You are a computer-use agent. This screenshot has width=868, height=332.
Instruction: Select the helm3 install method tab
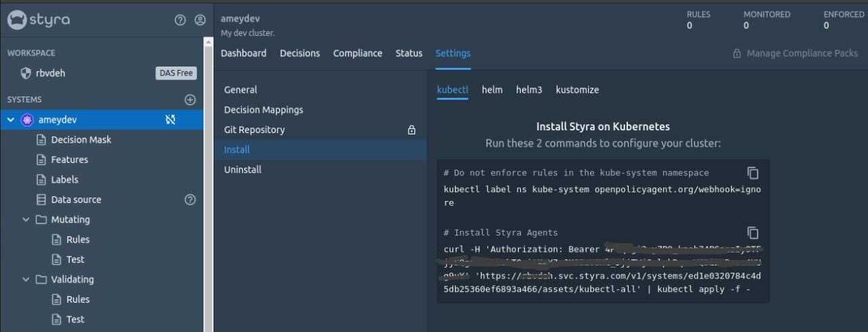point(529,90)
